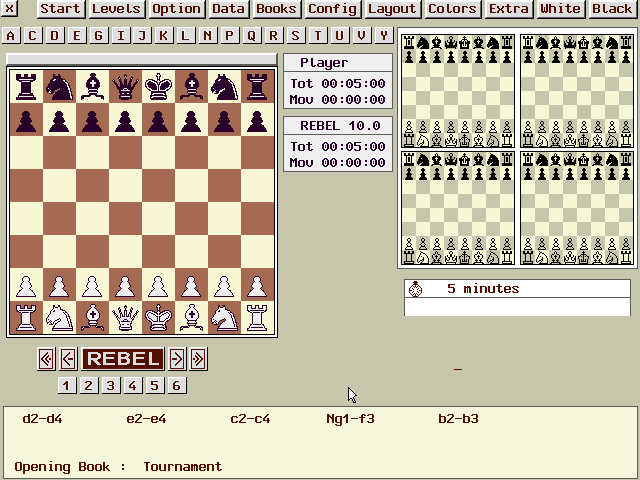Select the black queen on d8
The height and width of the screenshot is (480, 640).
[x=125, y=86]
